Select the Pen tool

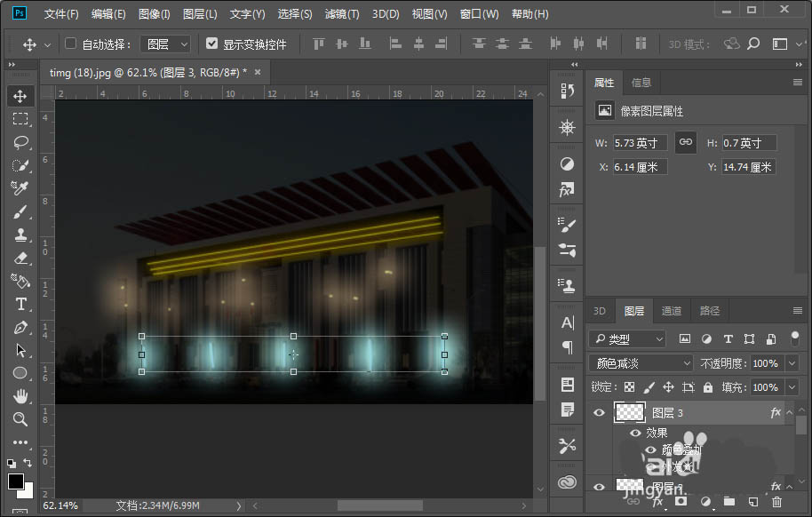[x=20, y=327]
